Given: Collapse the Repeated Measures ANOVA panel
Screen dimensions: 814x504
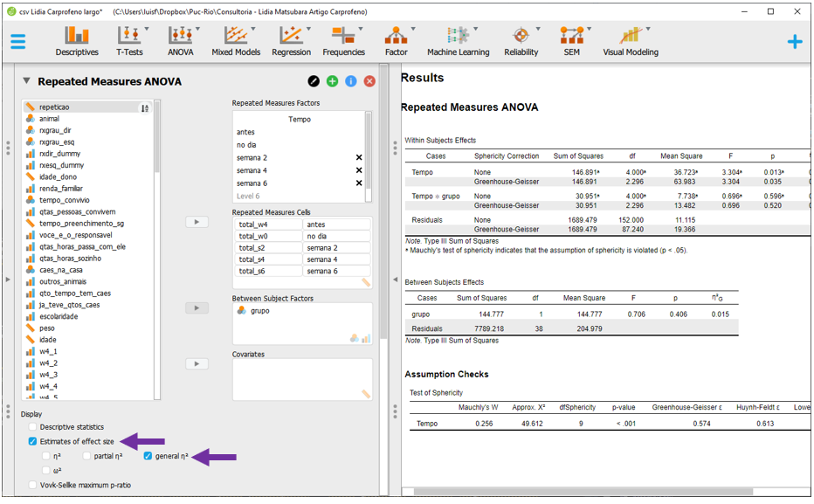Looking at the screenshot, I should [x=26, y=81].
